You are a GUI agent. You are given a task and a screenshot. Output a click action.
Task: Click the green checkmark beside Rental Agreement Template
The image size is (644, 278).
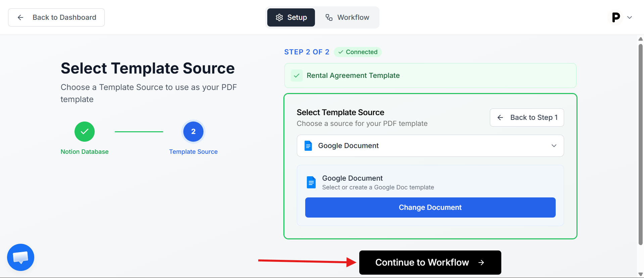(x=296, y=76)
